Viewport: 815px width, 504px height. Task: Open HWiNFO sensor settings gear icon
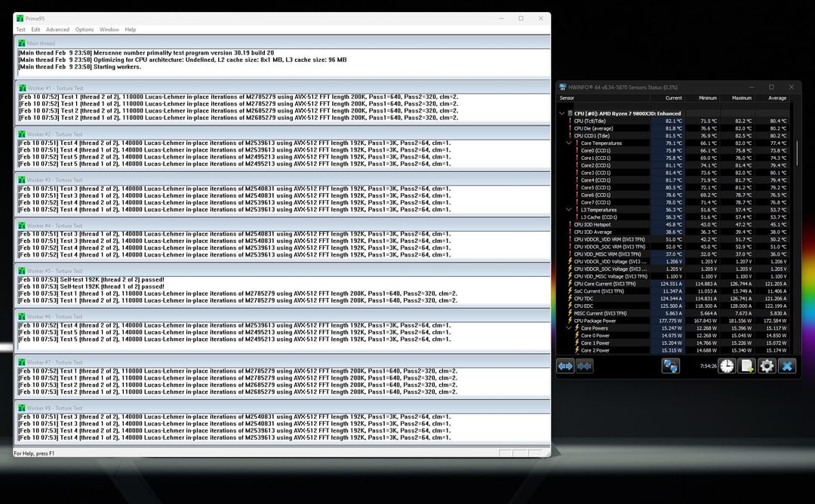click(x=767, y=366)
